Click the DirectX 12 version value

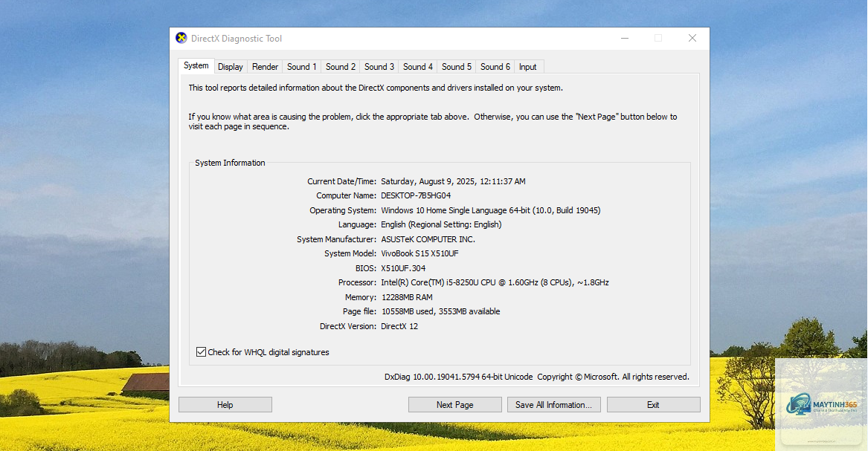[399, 326]
